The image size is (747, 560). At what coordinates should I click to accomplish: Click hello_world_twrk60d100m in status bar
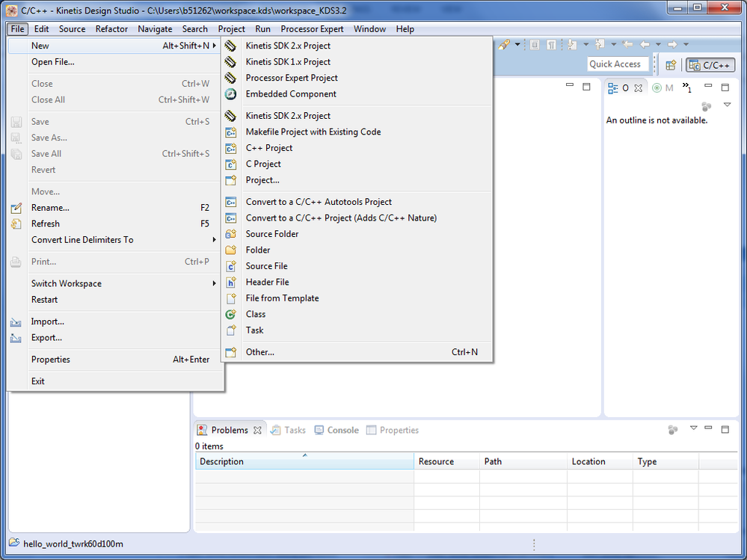click(73, 544)
